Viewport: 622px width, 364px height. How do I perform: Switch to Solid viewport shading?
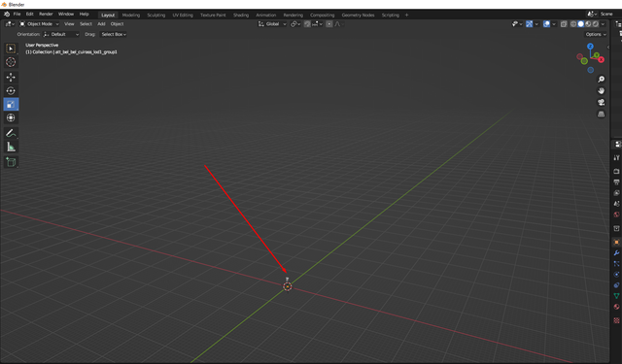coord(581,24)
